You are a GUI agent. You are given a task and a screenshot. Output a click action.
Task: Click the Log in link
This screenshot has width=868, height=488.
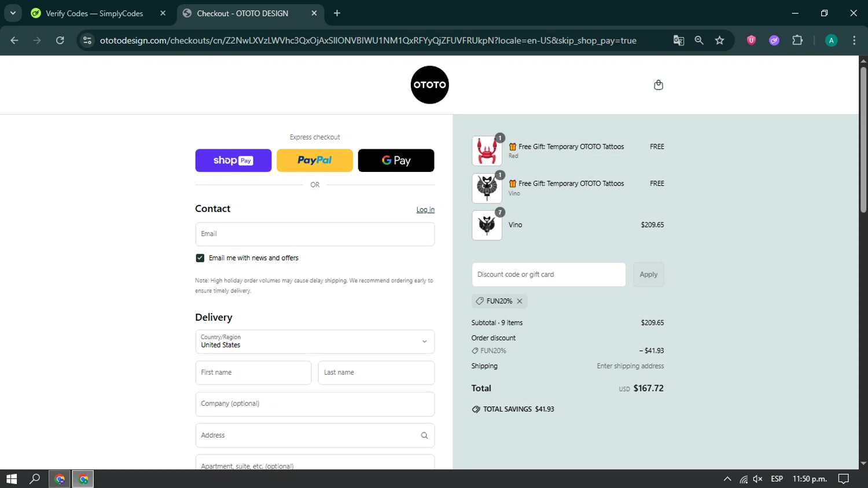point(425,210)
